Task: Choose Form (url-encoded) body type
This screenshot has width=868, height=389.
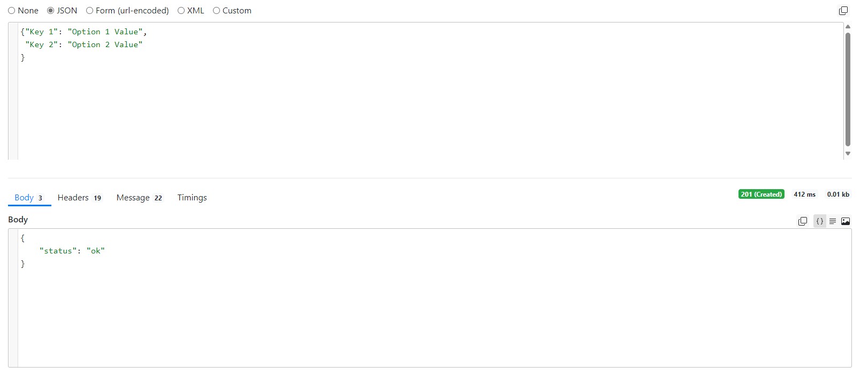Action: coord(127,11)
